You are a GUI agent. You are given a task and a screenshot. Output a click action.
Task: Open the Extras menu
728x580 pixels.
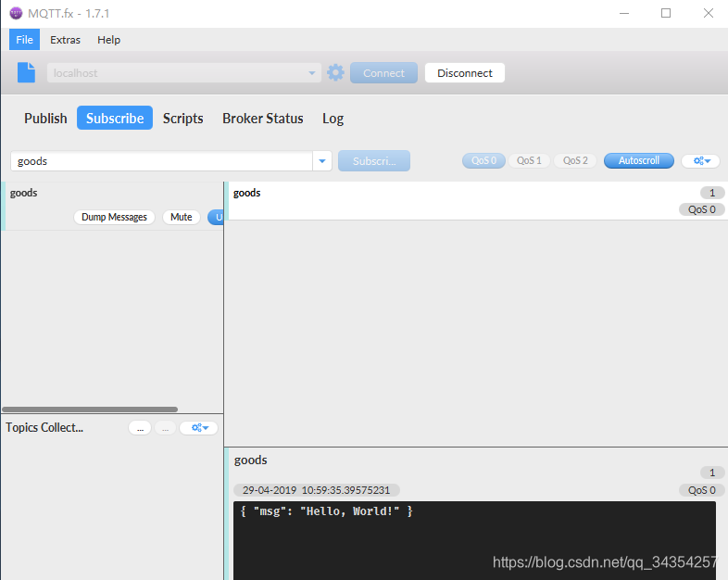click(65, 40)
